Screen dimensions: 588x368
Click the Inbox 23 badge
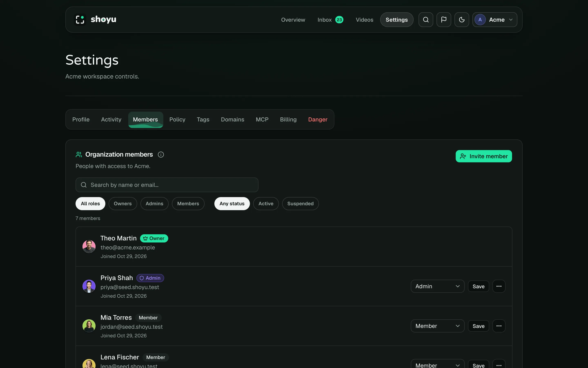(339, 20)
